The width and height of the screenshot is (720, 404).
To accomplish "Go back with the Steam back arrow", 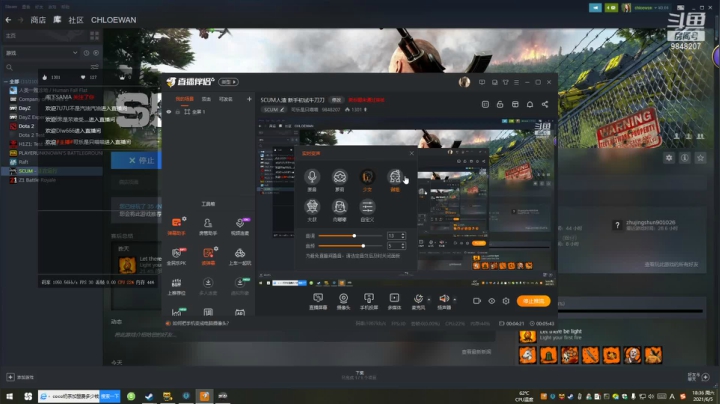I will pyautogui.click(x=8, y=20).
